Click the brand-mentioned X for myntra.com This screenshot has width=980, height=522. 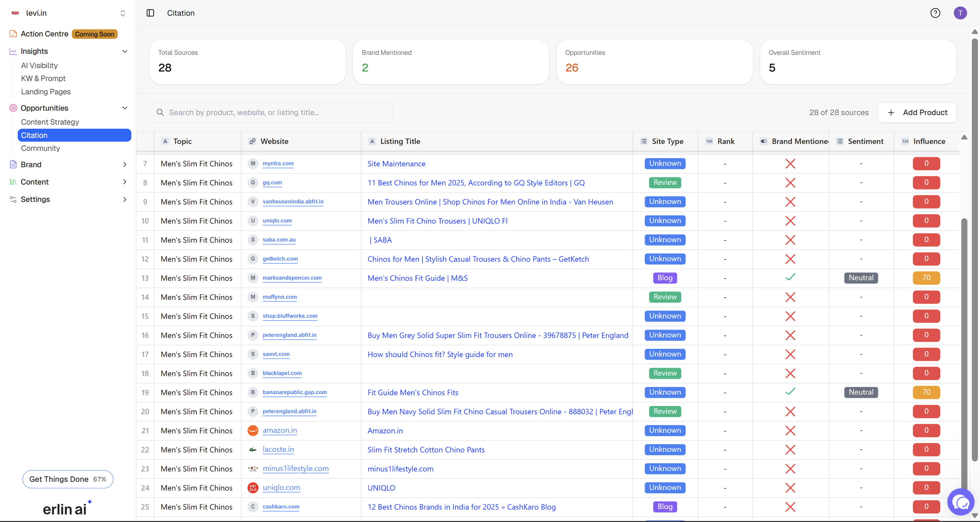pos(790,164)
